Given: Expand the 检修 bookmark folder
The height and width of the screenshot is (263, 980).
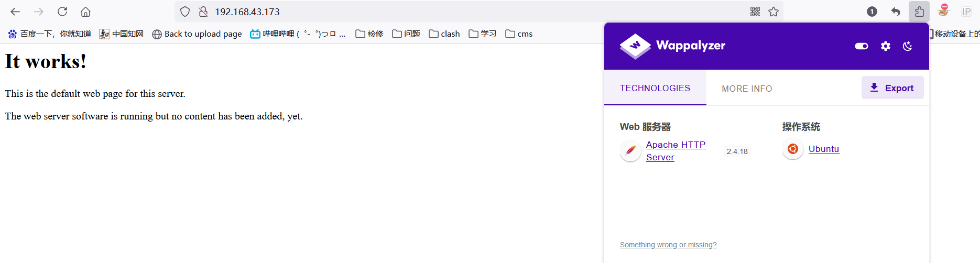Looking at the screenshot, I should [369, 34].
